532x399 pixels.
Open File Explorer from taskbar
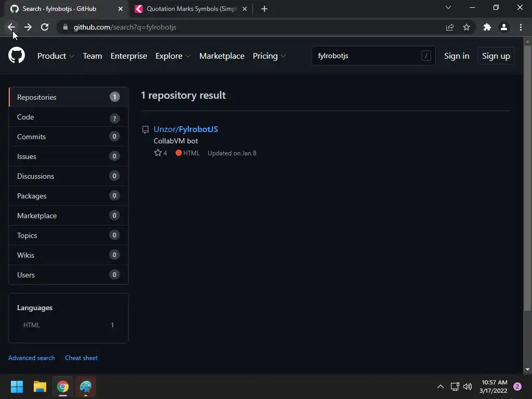coord(39,387)
